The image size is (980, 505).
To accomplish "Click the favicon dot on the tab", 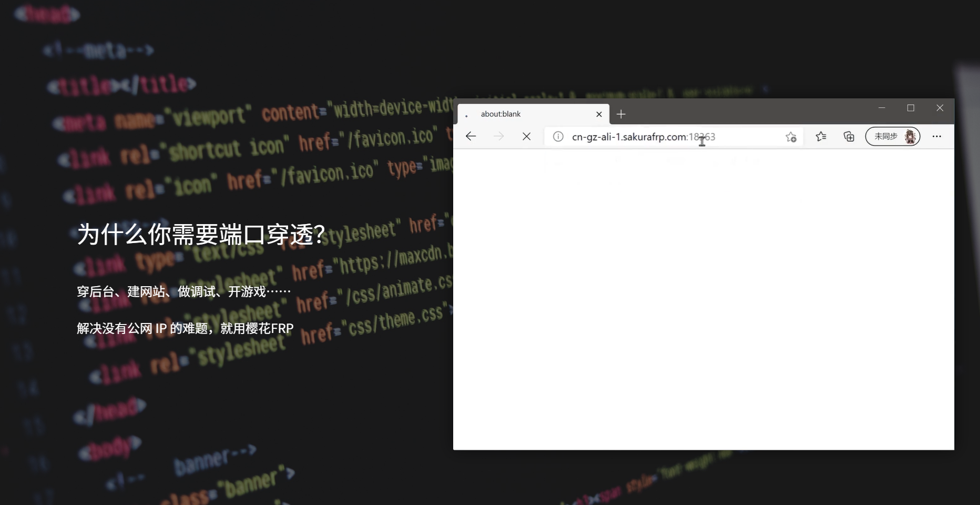I will (467, 114).
